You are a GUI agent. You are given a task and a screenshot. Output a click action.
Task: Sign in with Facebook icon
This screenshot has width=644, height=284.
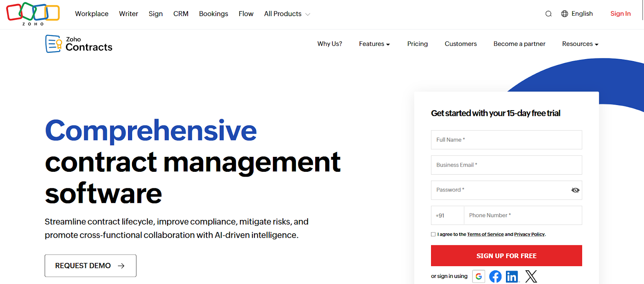tap(495, 276)
